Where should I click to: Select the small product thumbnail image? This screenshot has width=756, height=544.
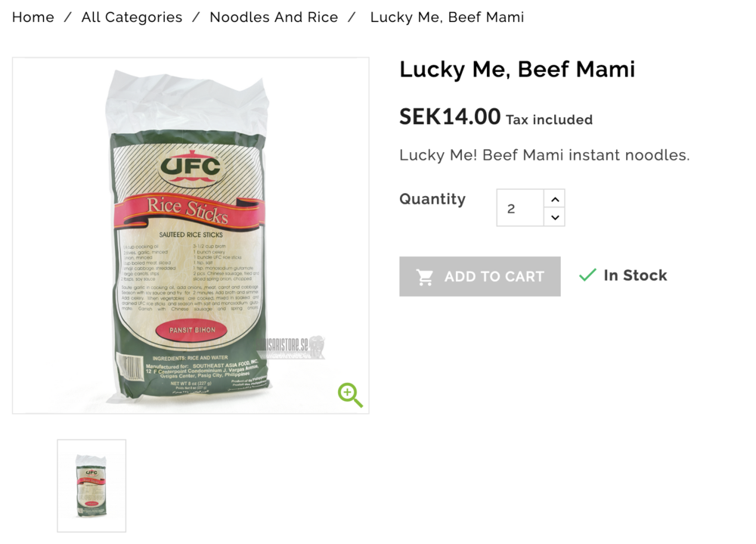[x=91, y=486]
